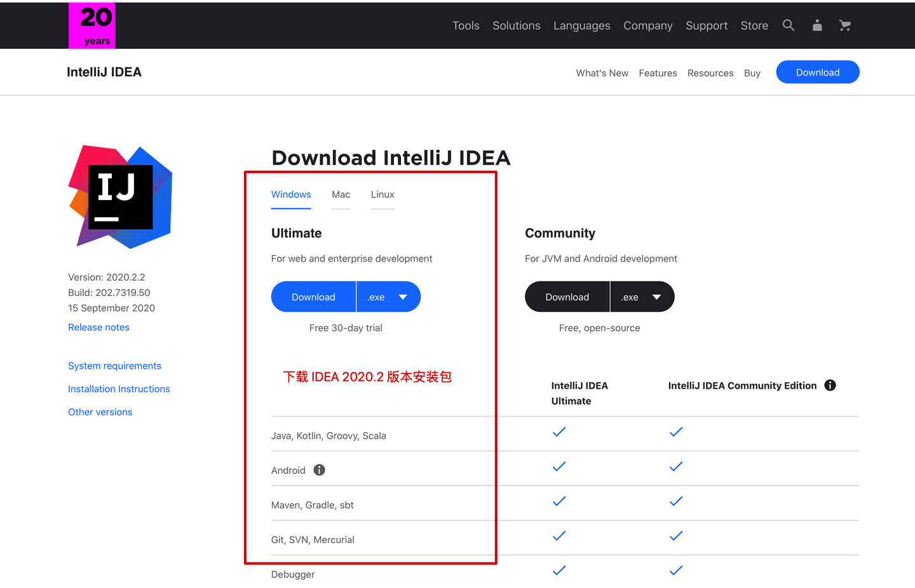Open the Languages menu

[582, 25]
